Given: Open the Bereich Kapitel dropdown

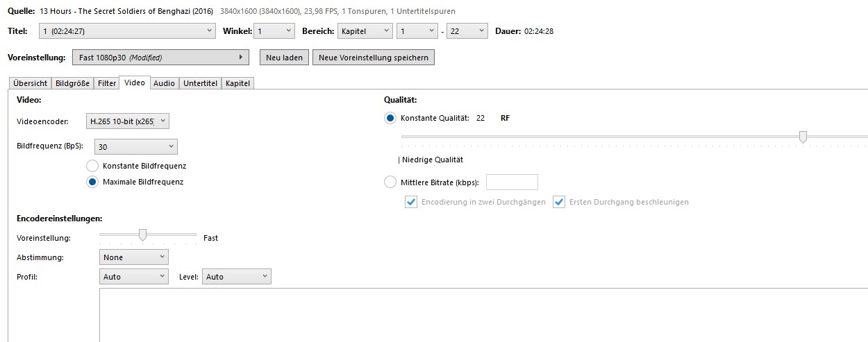Looking at the screenshot, I should (365, 31).
